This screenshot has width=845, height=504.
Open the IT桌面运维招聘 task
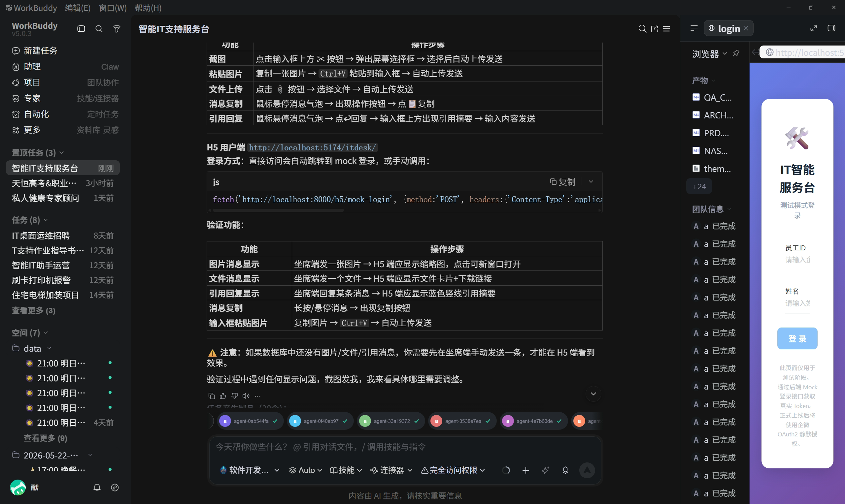pos(63,236)
